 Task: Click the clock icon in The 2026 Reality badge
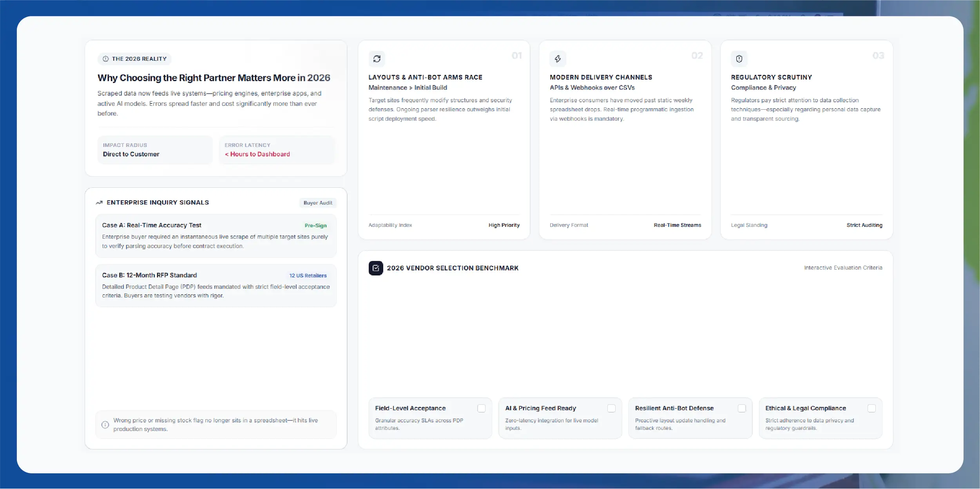(x=105, y=59)
